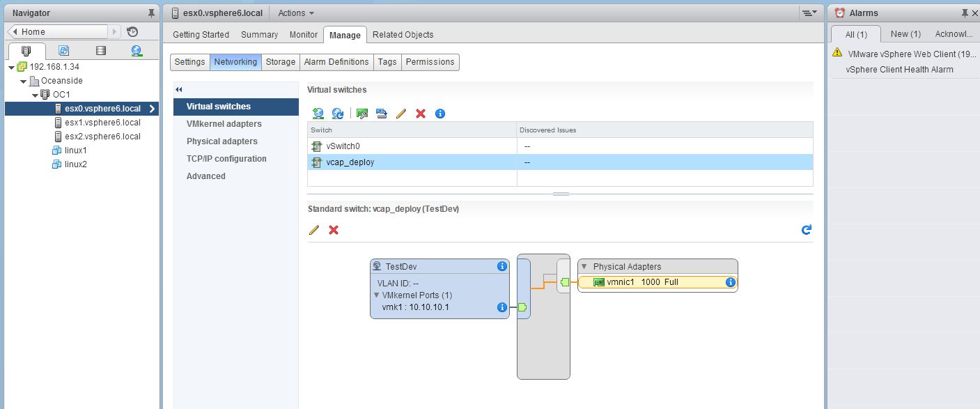Select the vSwitch0 row in switch table
The height and width of the screenshot is (409, 980).
pos(560,146)
